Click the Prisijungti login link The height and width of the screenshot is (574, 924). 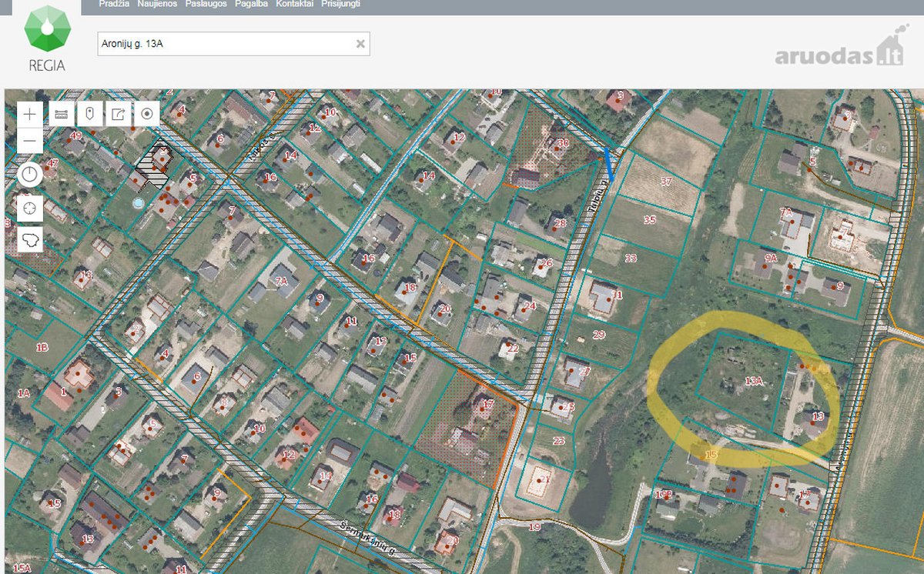click(x=340, y=4)
